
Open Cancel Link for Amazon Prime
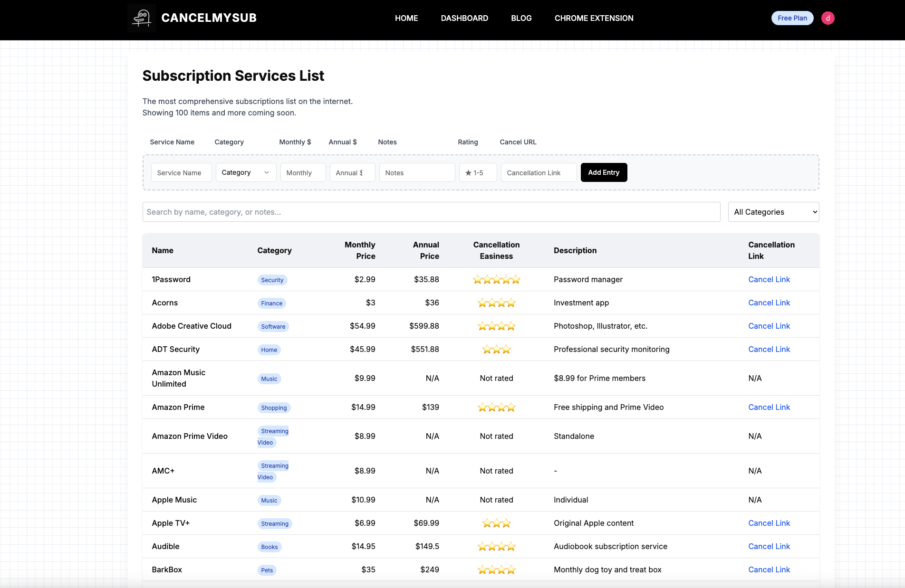point(769,407)
